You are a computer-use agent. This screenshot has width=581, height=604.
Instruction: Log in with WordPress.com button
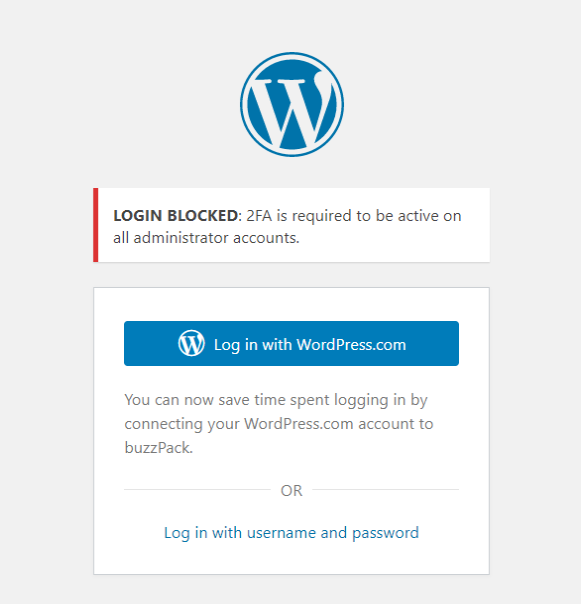(291, 343)
